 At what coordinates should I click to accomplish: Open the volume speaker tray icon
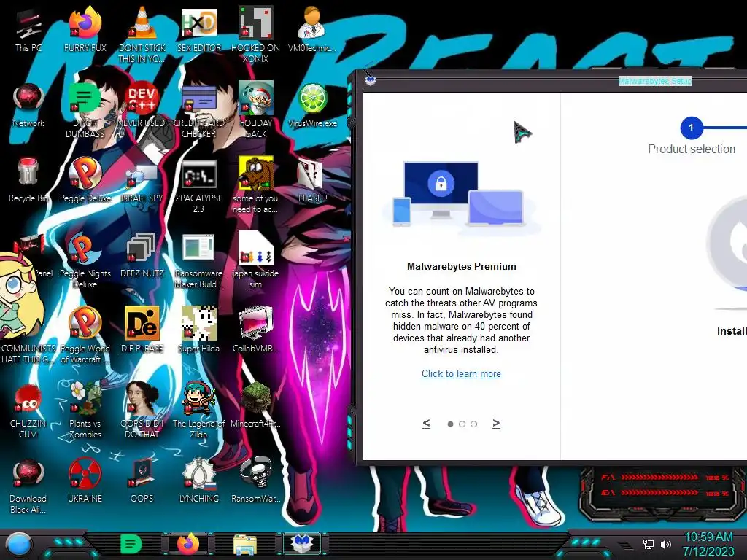(666, 544)
